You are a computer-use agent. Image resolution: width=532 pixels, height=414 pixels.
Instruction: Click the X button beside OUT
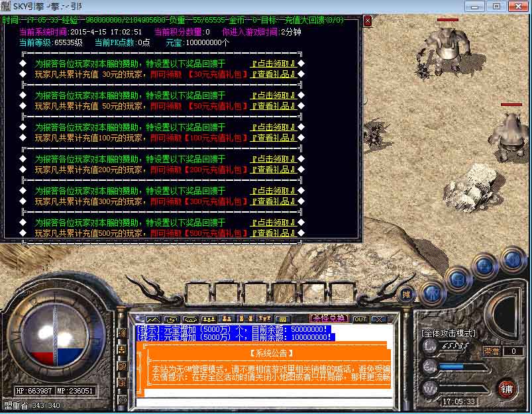379,319
